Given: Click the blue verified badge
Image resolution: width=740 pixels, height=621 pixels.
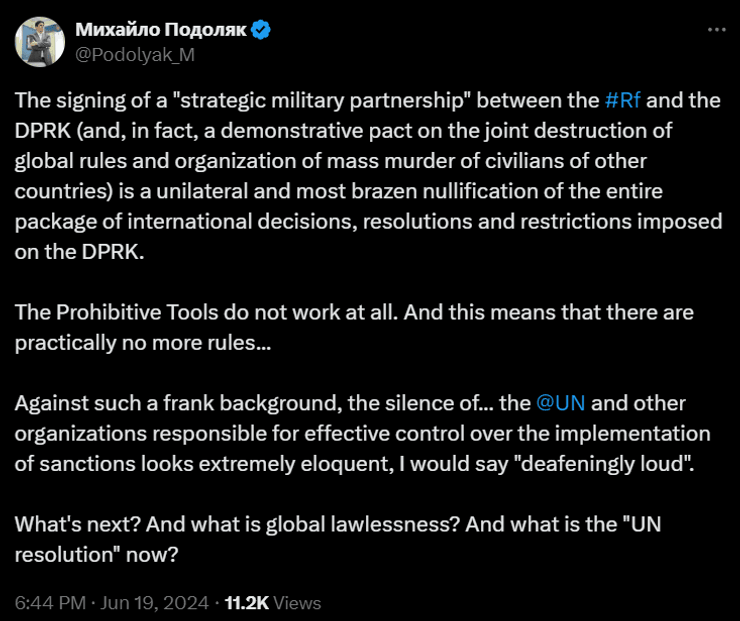Looking at the screenshot, I should (x=262, y=30).
